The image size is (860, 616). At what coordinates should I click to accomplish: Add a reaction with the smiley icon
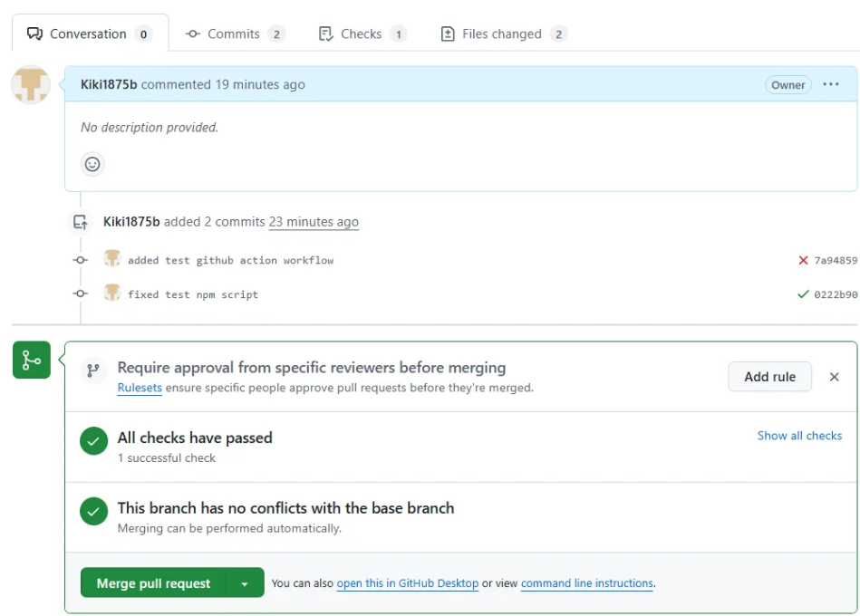click(x=92, y=164)
